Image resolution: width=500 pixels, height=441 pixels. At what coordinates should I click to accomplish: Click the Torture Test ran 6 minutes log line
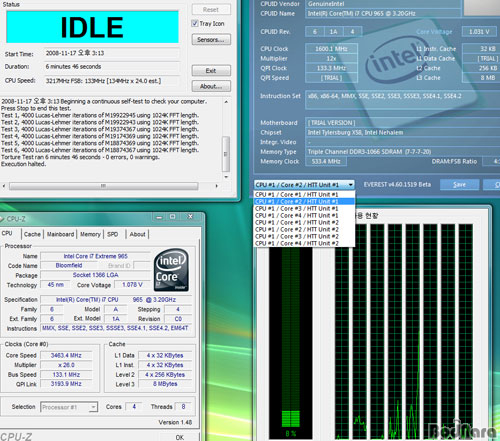[x=80, y=157]
